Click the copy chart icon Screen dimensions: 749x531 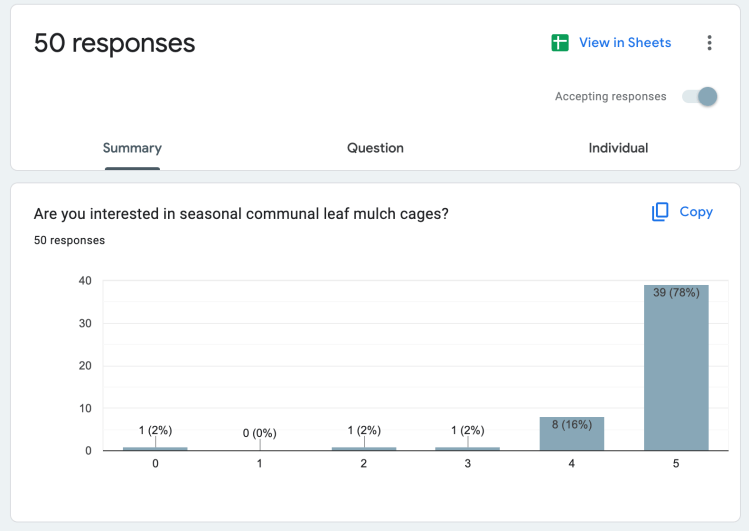coord(660,212)
